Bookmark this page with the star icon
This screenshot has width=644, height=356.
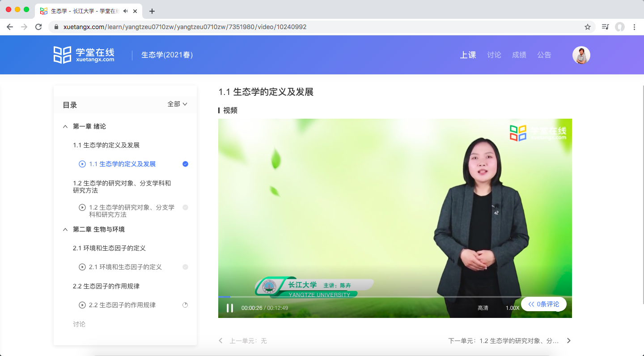pyautogui.click(x=588, y=27)
